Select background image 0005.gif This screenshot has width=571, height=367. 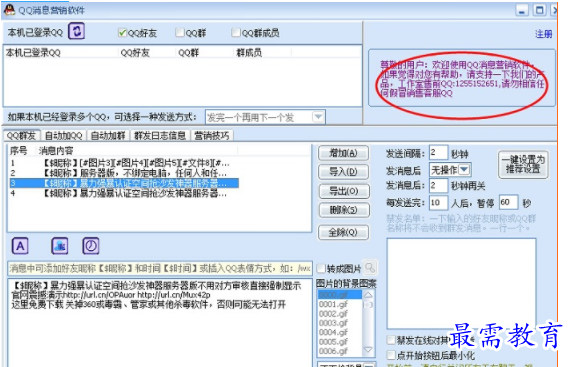coord(340,342)
